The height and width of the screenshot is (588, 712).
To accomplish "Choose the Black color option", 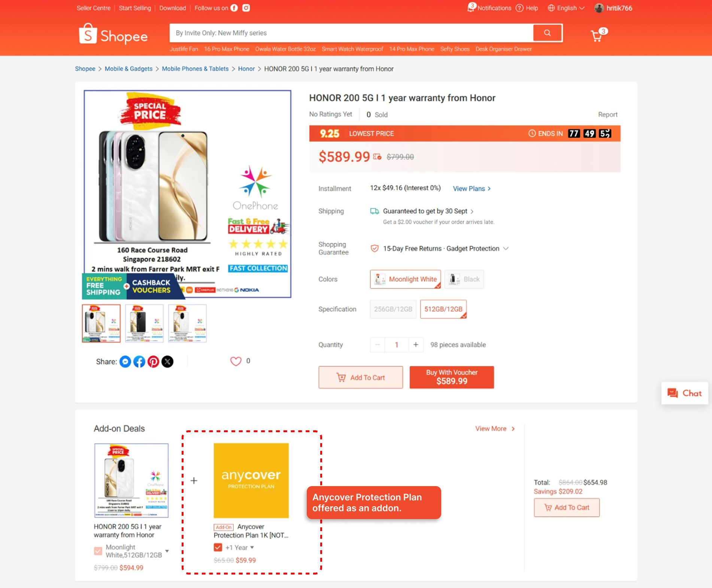I will coord(464,279).
